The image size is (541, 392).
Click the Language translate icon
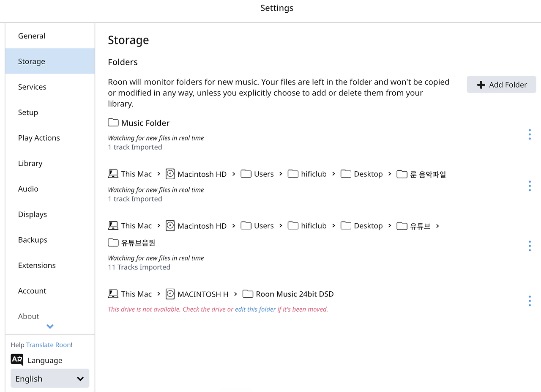17,360
